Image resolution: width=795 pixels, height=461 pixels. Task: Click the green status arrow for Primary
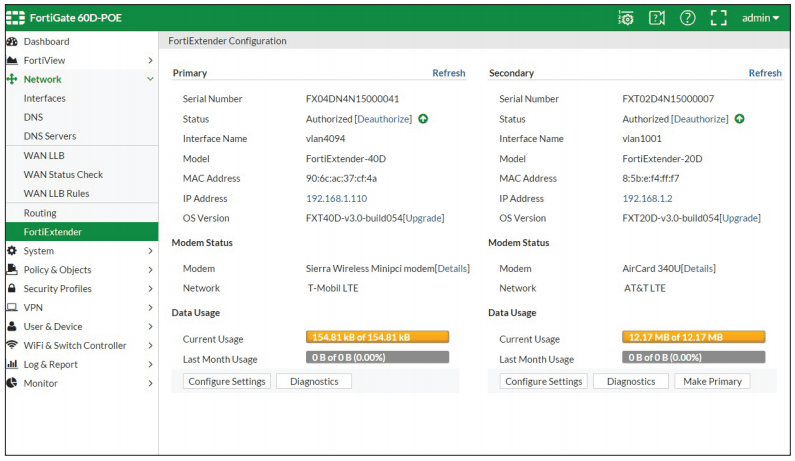click(423, 119)
